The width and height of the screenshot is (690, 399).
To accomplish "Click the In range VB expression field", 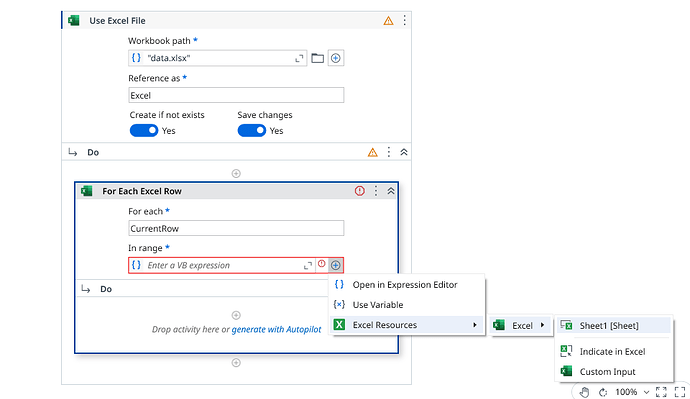I will click(x=222, y=265).
